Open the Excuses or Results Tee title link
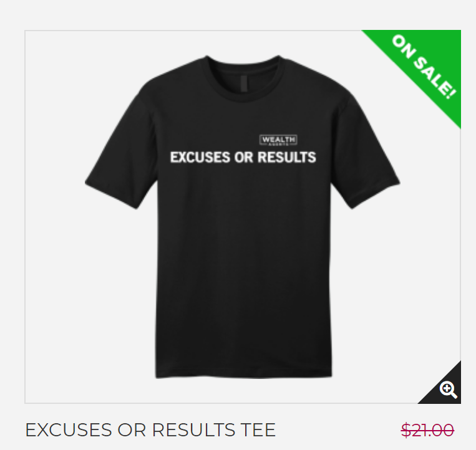The image size is (476, 450). click(150, 429)
